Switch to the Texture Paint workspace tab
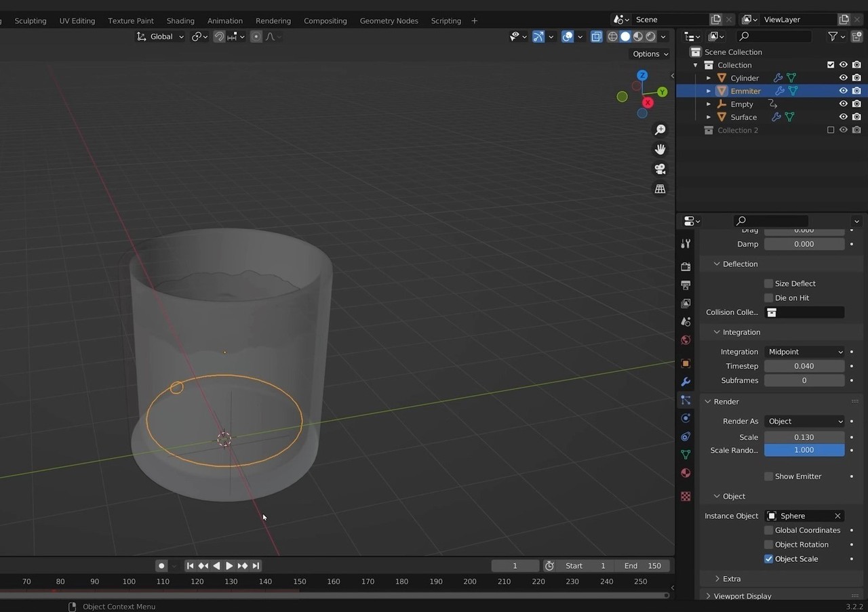 pyautogui.click(x=131, y=21)
